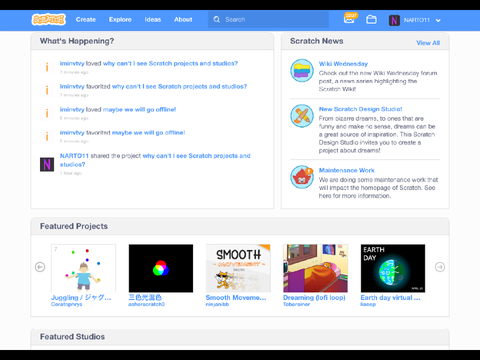The height and width of the screenshot is (360, 480).
Task: Expand the NARTO11 account dropdown arrow
Action: 438,20
